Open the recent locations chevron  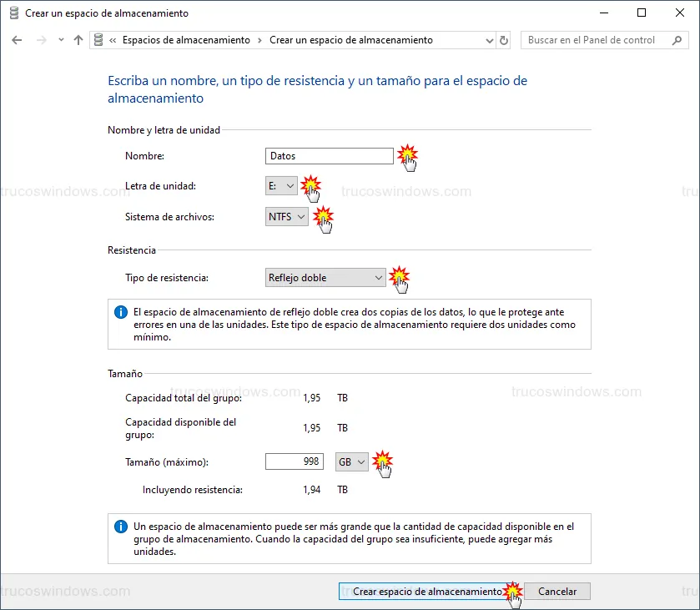pos(61,40)
